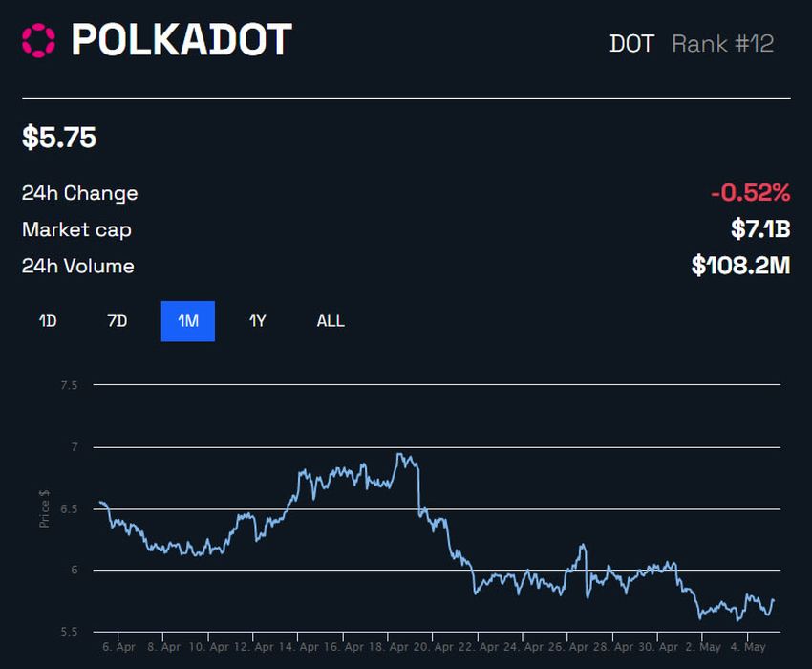
Task: Open Rank #12 details
Action: [x=721, y=43]
